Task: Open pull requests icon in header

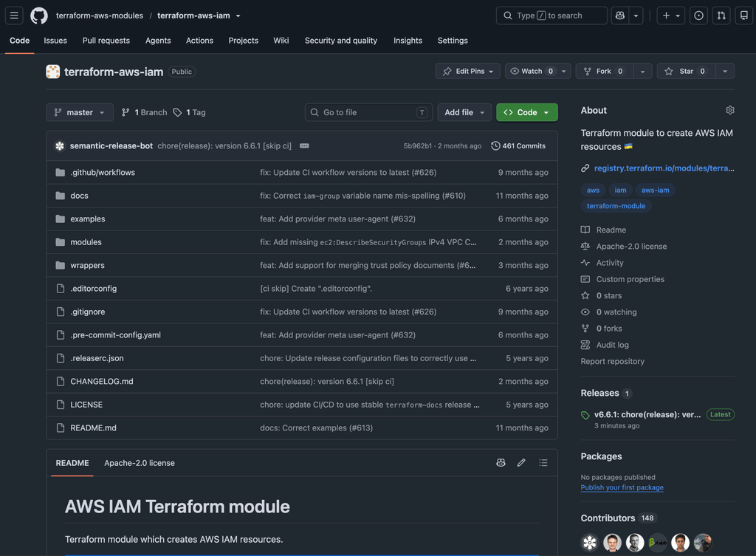Action: tap(721, 16)
